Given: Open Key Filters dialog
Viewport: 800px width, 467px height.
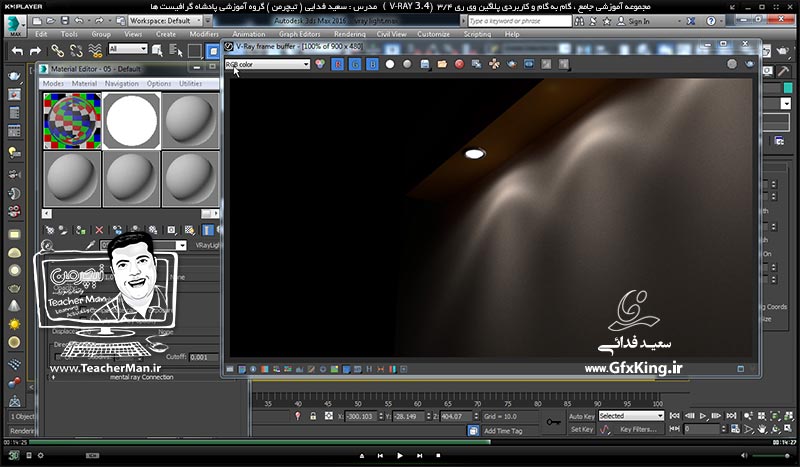Looking at the screenshot, I should 638,429.
